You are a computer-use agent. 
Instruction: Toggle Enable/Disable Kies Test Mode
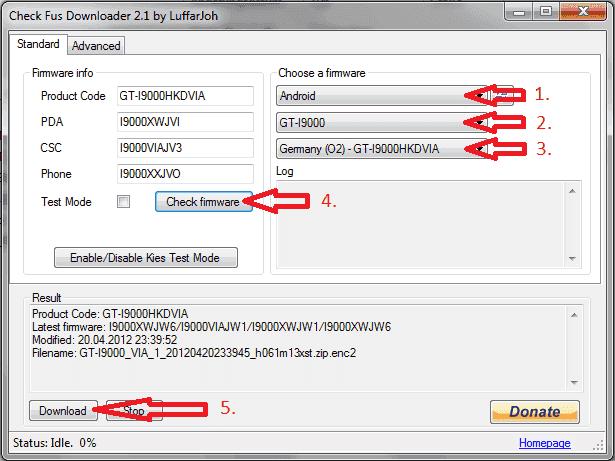tap(146, 258)
